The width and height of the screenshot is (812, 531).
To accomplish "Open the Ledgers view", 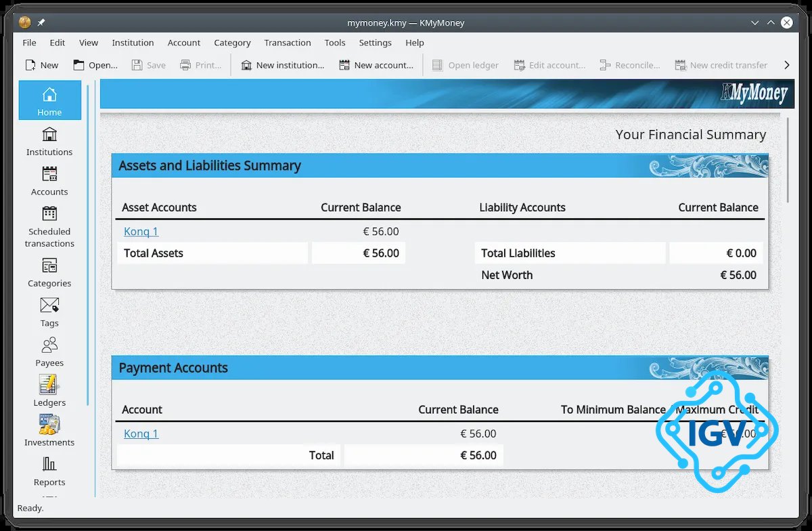I will point(49,391).
